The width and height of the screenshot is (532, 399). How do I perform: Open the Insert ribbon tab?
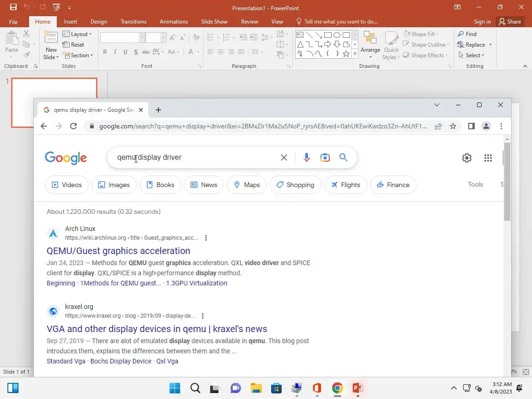point(70,21)
